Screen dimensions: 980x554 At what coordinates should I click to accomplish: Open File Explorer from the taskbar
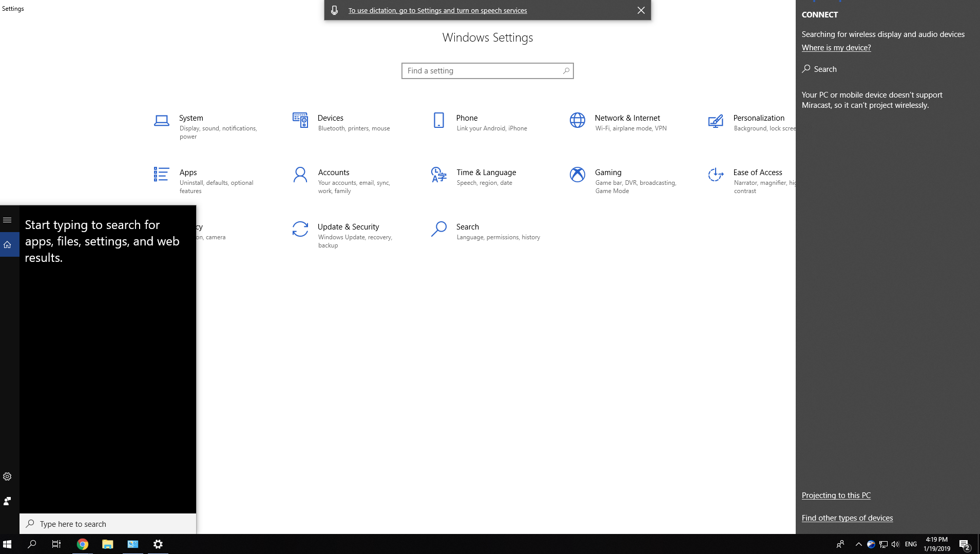point(107,544)
